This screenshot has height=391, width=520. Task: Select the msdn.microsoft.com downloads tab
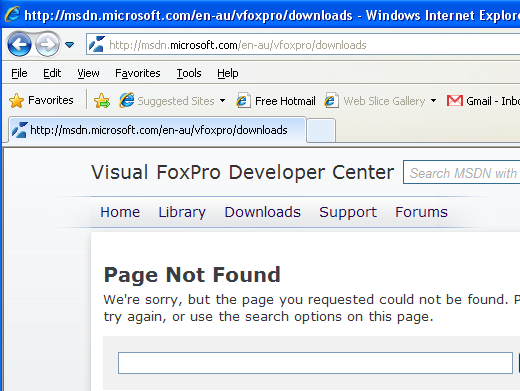pyautogui.click(x=157, y=130)
